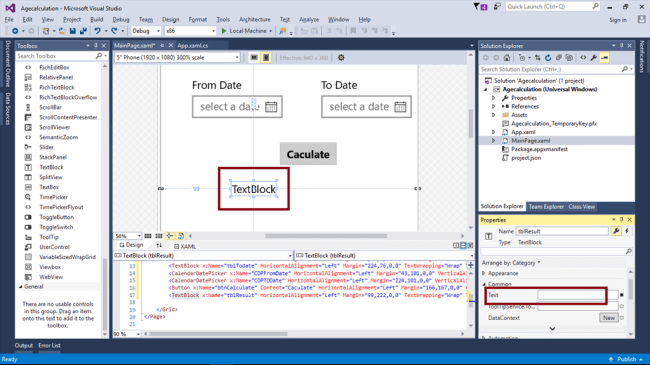Click the XAML editor horizontal scrollbar
This screenshot has height=365, width=650.
(218, 333)
